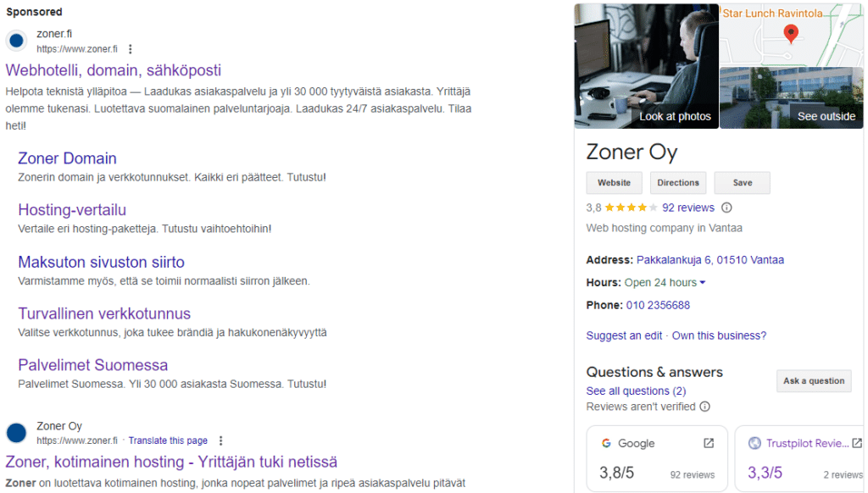Click the zoner.fi favicon in the sponsored ad
Image resolution: width=868 pixels, height=493 pixels.
(x=15, y=41)
